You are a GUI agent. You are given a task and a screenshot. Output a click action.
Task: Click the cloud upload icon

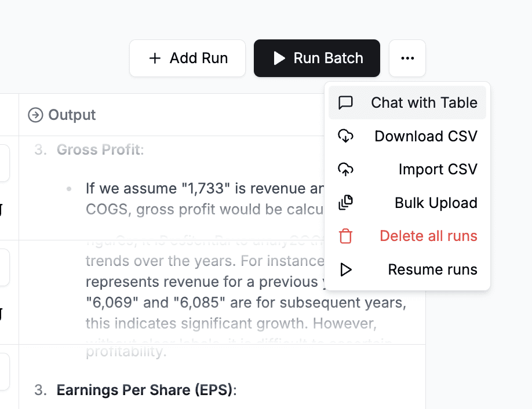(345, 169)
